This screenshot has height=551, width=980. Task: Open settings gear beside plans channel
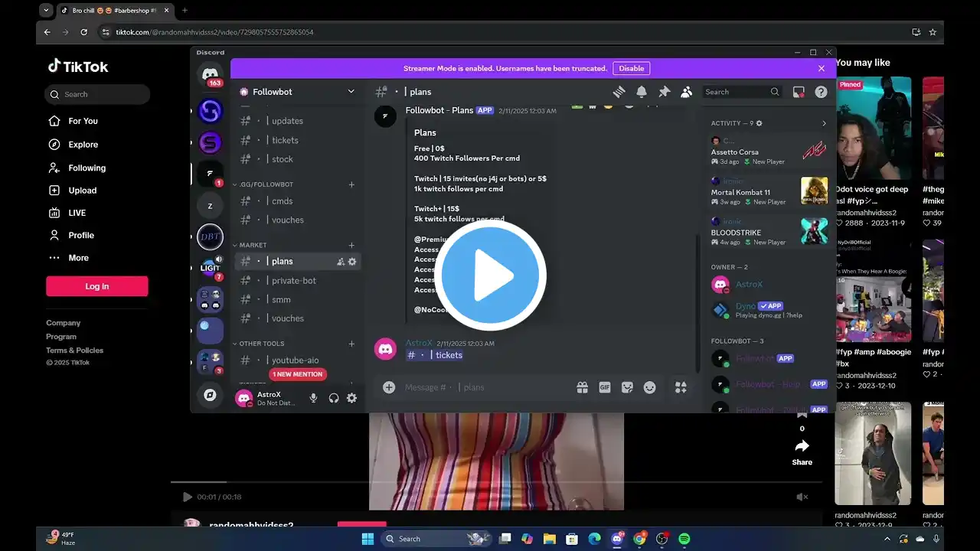tap(352, 262)
